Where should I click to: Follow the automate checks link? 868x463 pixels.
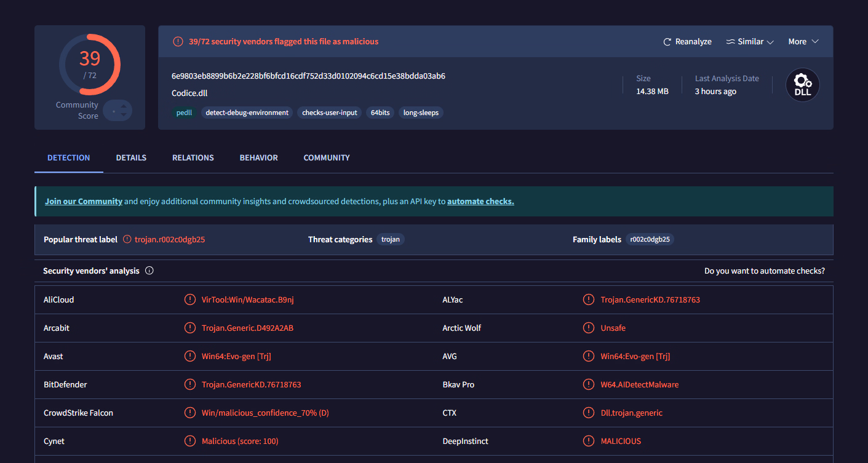pos(480,202)
